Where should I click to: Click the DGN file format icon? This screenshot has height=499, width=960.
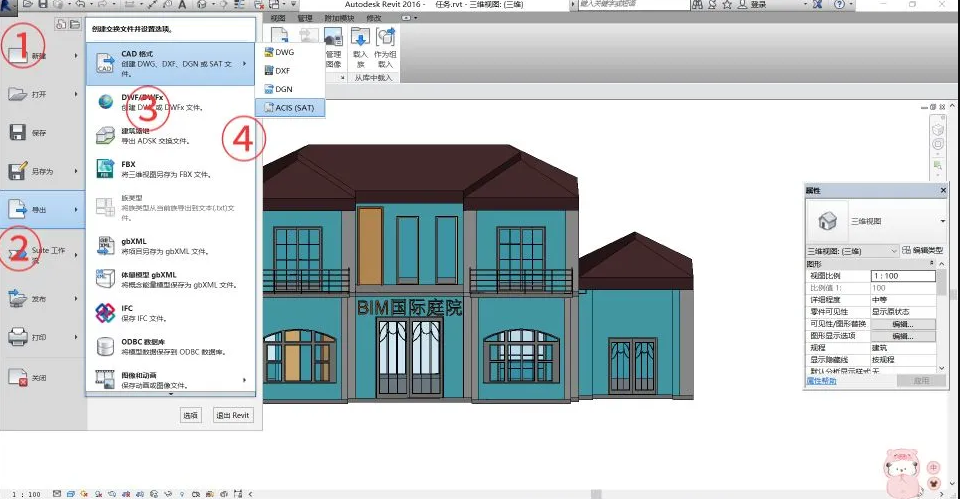tap(268, 89)
